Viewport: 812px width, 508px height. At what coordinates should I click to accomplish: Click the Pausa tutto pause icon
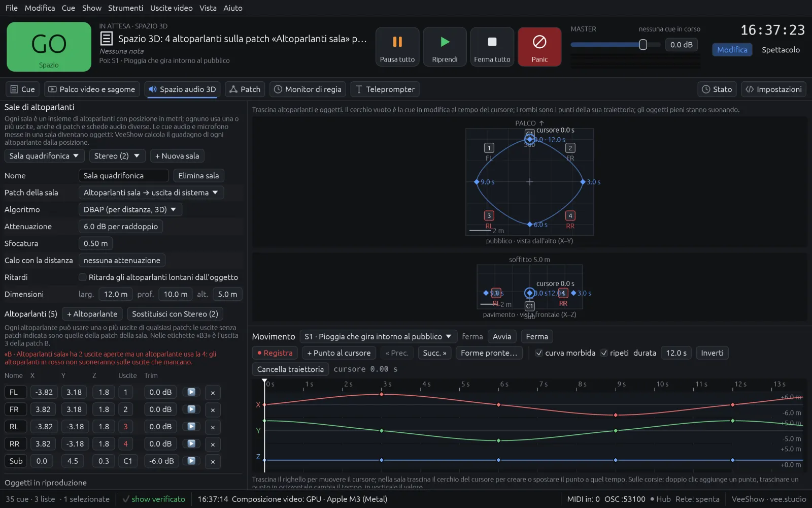tap(397, 42)
